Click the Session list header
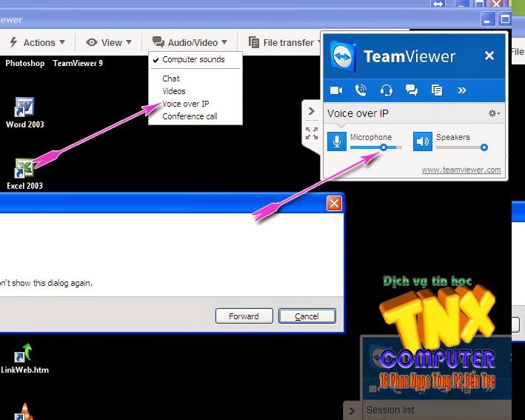This screenshot has width=525, height=420. pos(390,410)
